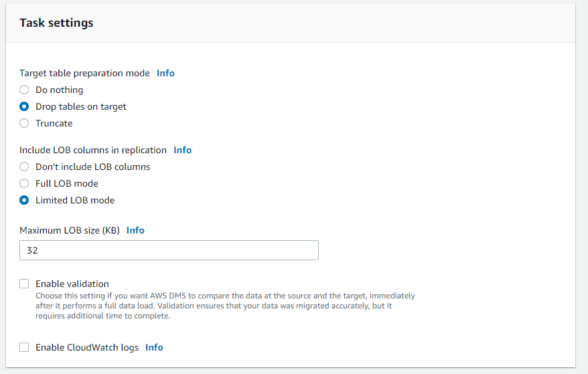Click the Enable validation label text
Image resolution: width=588 pixels, height=374 pixels.
[x=72, y=284]
